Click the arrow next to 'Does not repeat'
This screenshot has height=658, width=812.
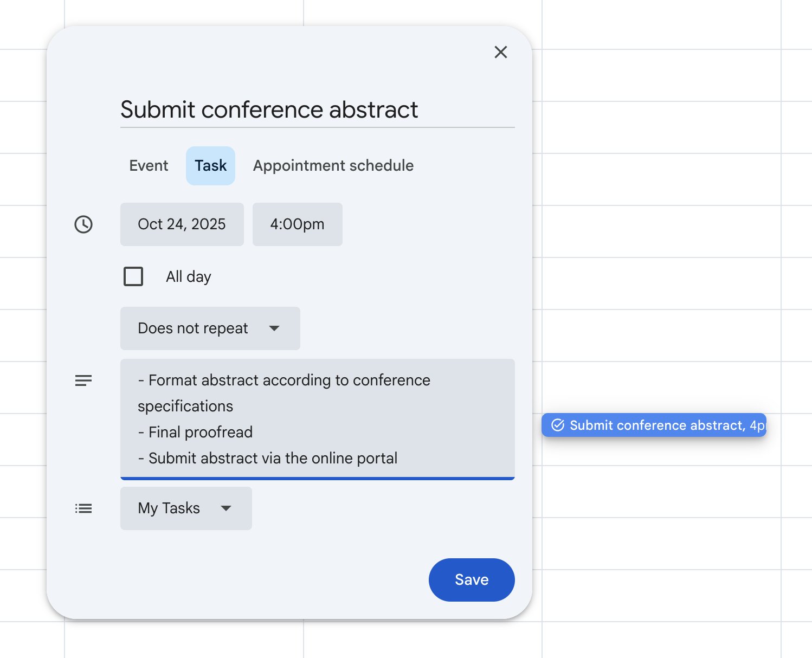click(x=274, y=328)
